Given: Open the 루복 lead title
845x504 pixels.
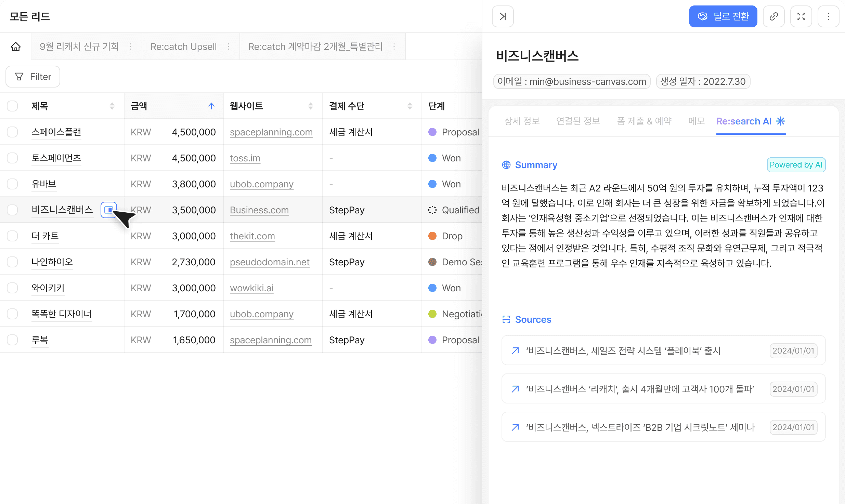Looking at the screenshot, I should click(40, 340).
